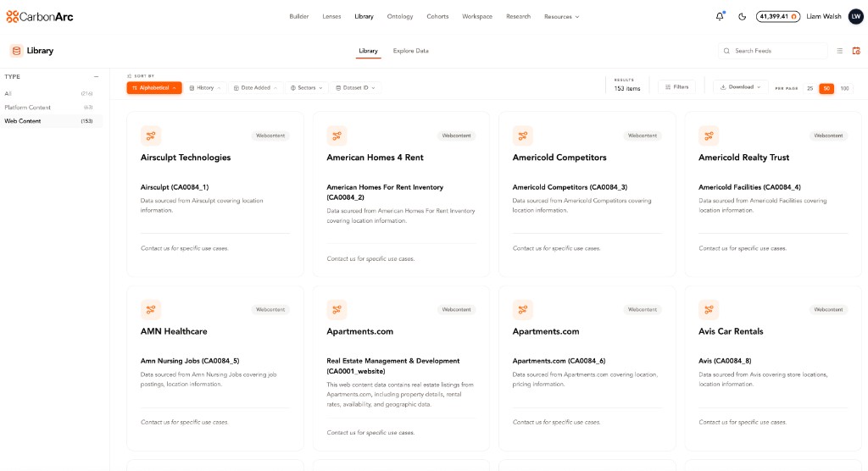
Task: Open the Library top menu item
Action: click(x=364, y=17)
